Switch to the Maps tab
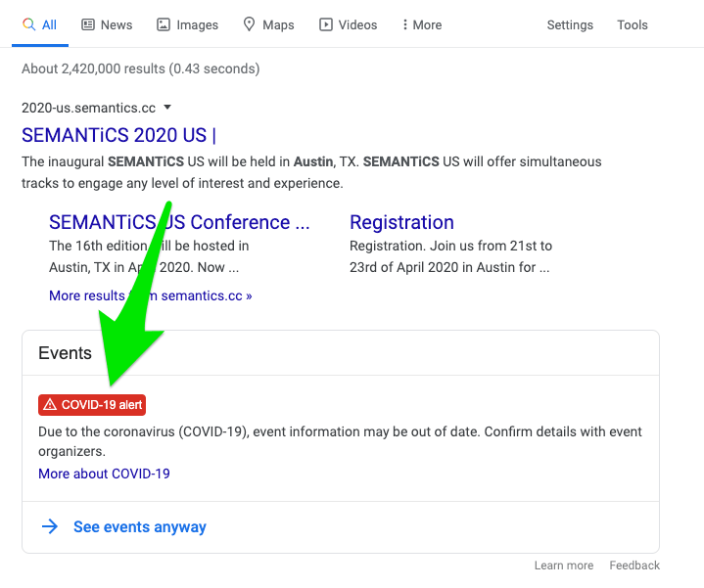This screenshot has height=588, width=704. point(268,24)
